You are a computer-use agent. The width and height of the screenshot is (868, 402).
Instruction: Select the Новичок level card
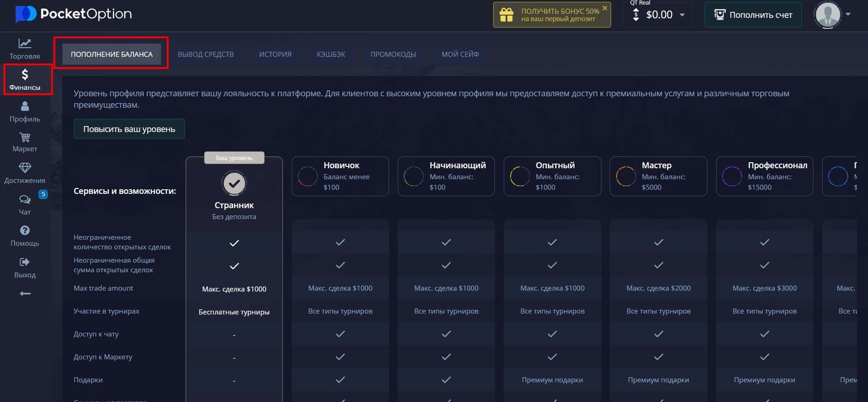[x=340, y=176]
